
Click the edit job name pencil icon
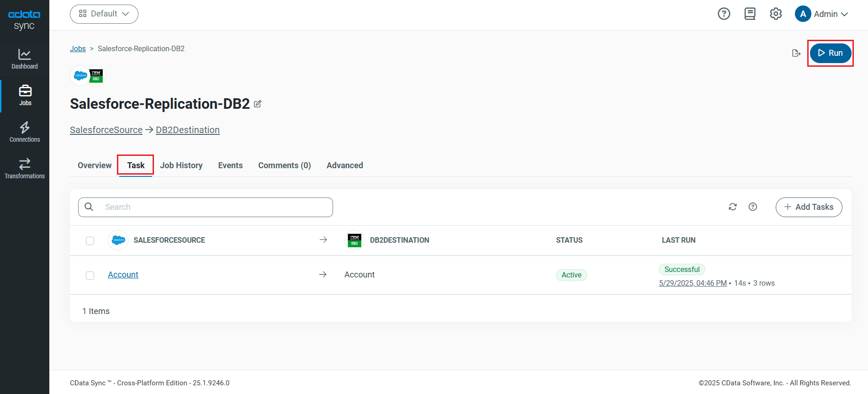(x=258, y=104)
